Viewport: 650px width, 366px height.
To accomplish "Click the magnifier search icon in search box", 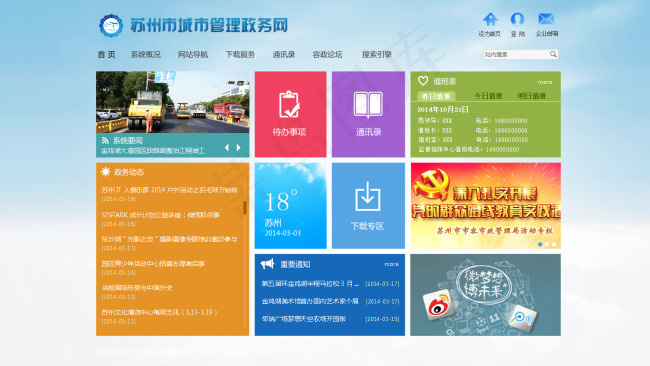I will (x=553, y=54).
